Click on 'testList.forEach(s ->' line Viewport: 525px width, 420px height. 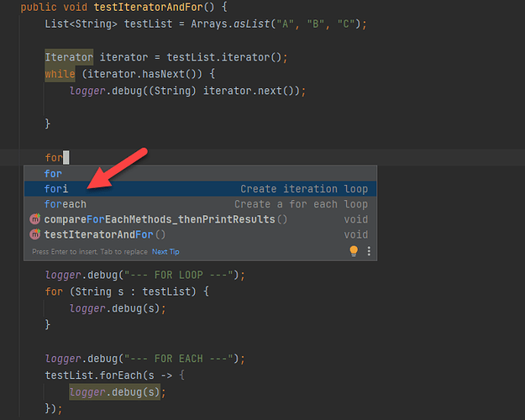tap(115, 375)
